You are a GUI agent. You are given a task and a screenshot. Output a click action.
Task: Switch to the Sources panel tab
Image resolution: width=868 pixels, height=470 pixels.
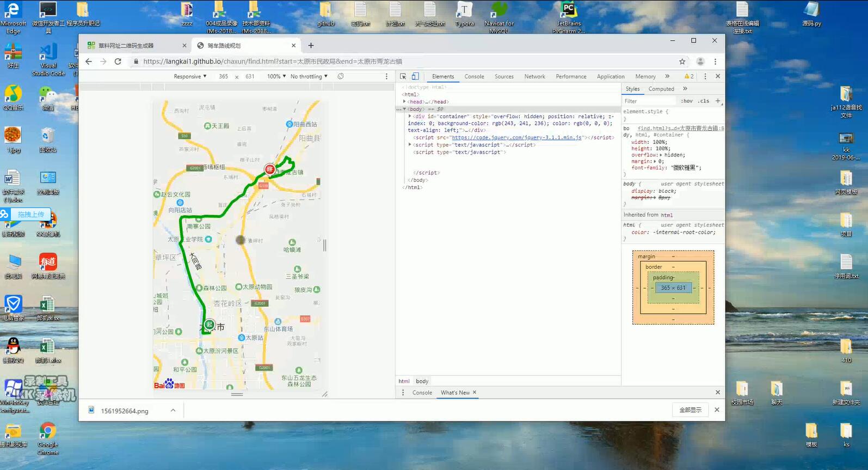click(504, 76)
